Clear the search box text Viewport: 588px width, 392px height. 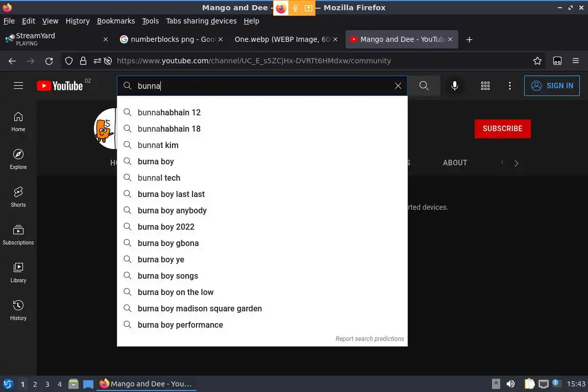click(x=398, y=86)
